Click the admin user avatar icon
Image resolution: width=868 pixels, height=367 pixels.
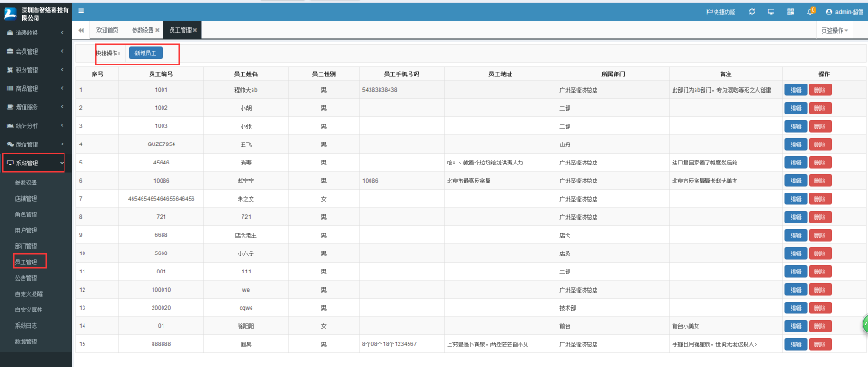tap(829, 12)
